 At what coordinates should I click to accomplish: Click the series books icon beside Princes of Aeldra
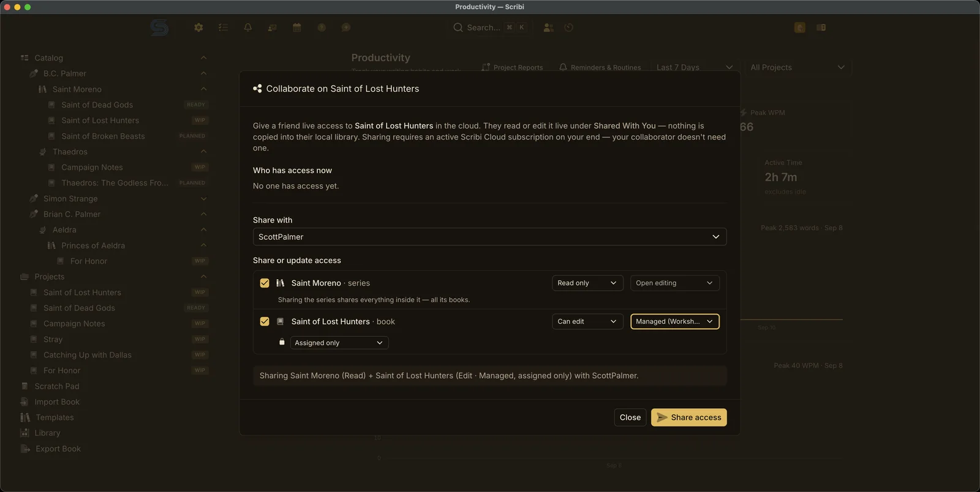pos(51,245)
